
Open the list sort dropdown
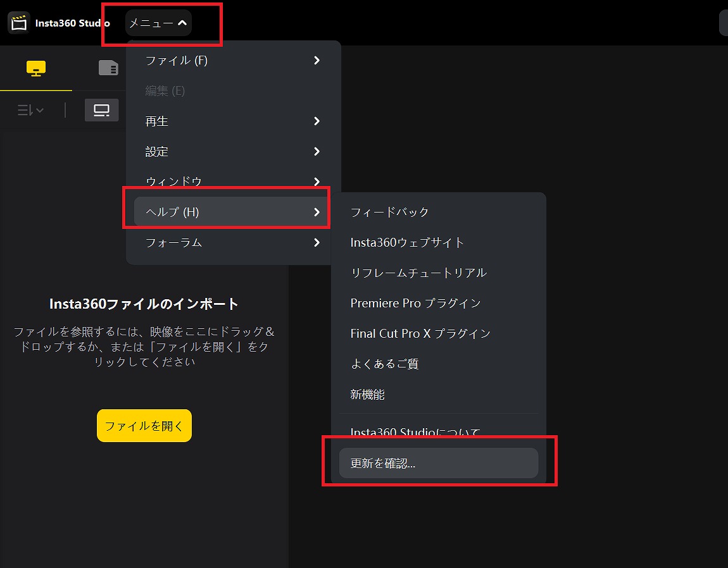click(x=30, y=110)
